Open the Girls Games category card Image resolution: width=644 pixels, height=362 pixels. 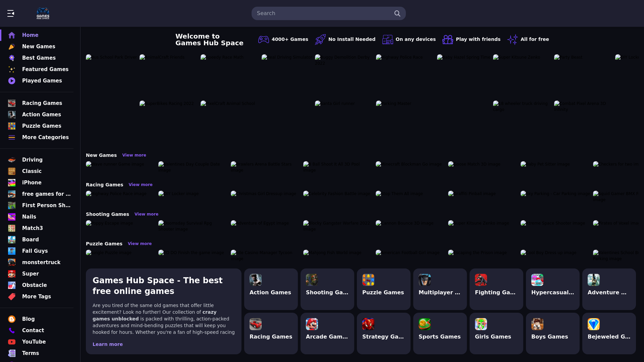click(496, 334)
